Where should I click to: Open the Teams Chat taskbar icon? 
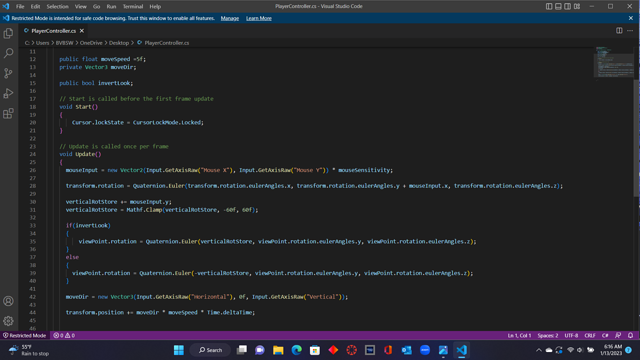point(260,350)
